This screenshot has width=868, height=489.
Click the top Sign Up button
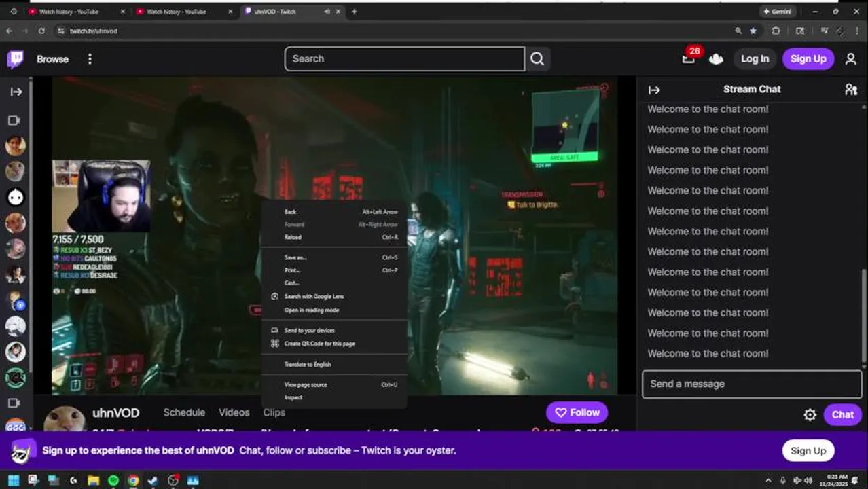tap(808, 59)
